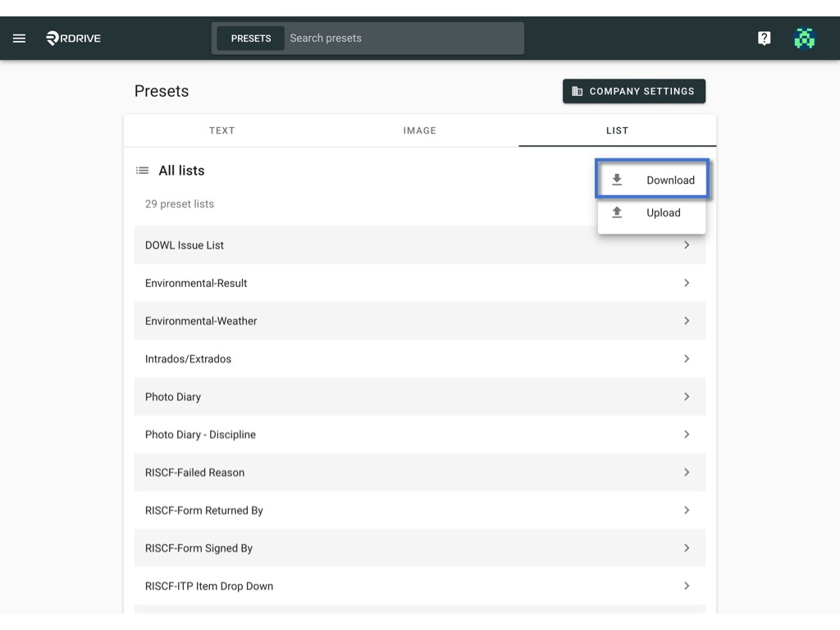Screen dimensions: 840x630
Task: Click the building icon in Company Settings
Action: click(577, 91)
